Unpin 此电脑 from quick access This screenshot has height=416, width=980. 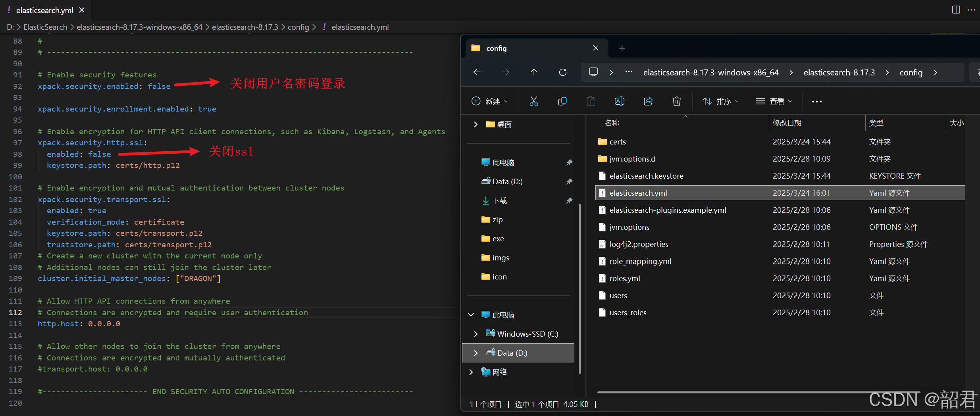pos(569,162)
